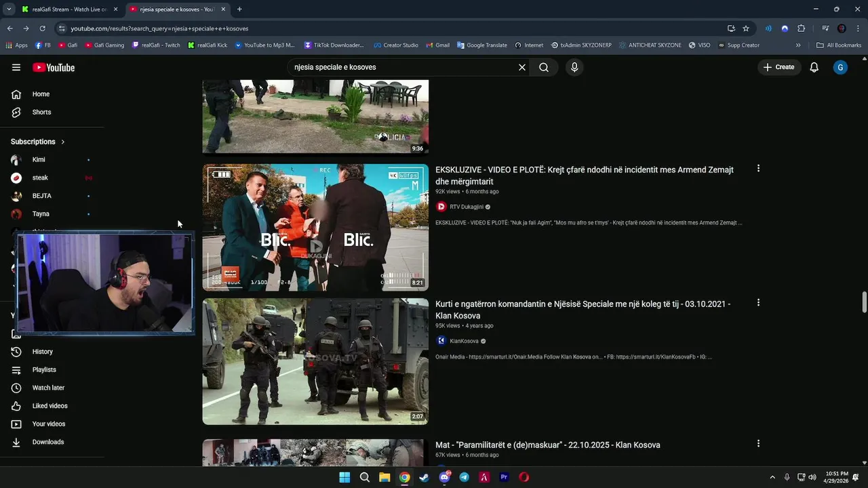Close the njesia speciale YouTube tab
The width and height of the screenshot is (868, 488).
(223, 9)
